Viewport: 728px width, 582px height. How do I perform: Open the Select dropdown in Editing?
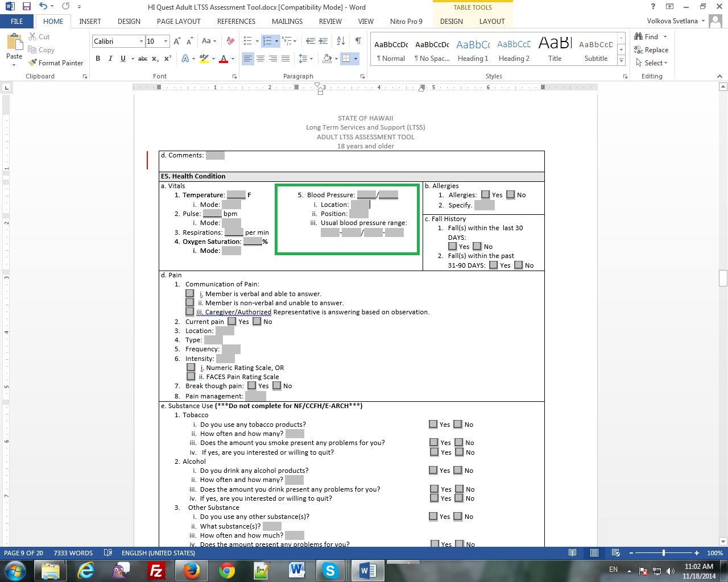pyautogui.click(x=665, y=63)
